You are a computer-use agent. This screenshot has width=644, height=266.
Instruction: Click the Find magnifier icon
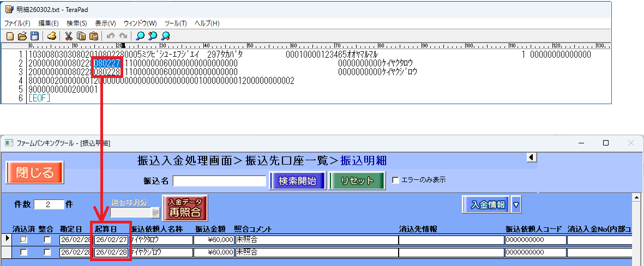click(x=141, y=36)
